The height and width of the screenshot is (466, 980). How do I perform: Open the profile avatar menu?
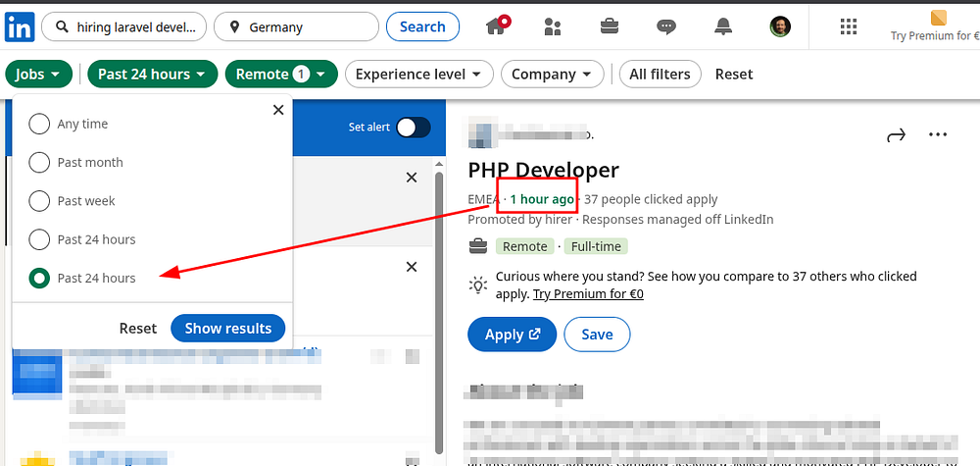780,26
